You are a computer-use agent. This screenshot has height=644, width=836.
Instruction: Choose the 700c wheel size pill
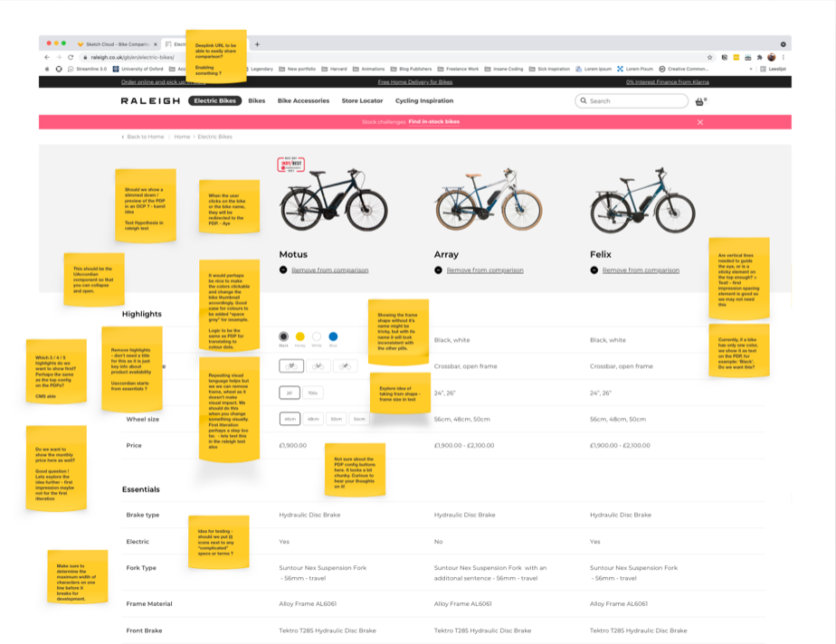tap(313, 393)
